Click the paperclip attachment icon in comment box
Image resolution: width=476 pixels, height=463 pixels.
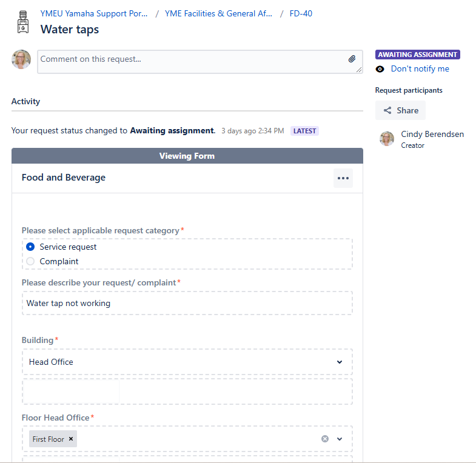352,59
